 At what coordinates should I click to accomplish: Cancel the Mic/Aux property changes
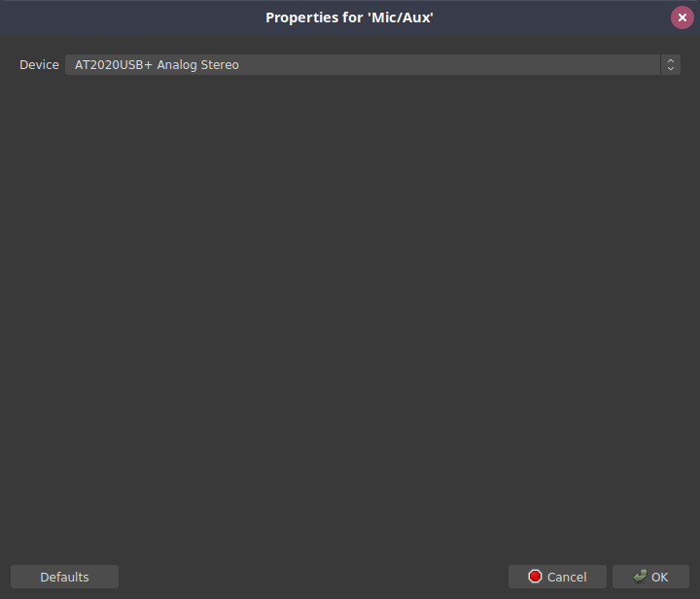click(557, 577)
